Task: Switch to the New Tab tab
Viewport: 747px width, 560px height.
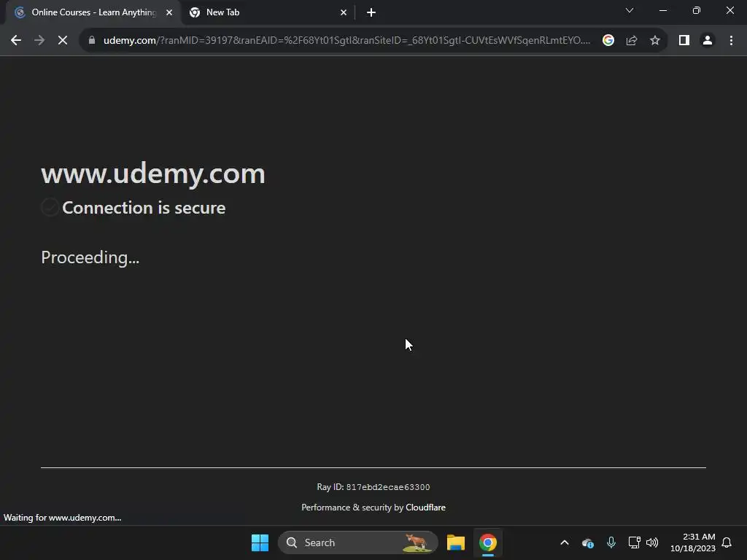Action: point(268,12)
